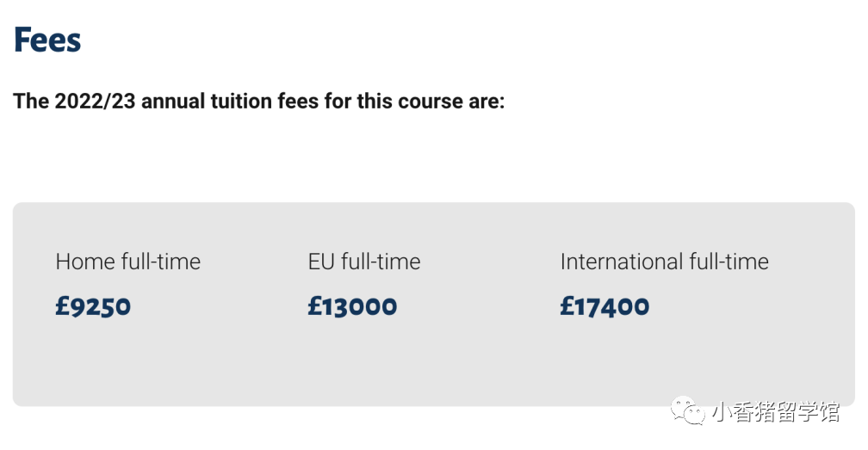This screenshot has height=450, width=868.
Task: Click the pound sign before 17400
Action: tap(567, 305)
